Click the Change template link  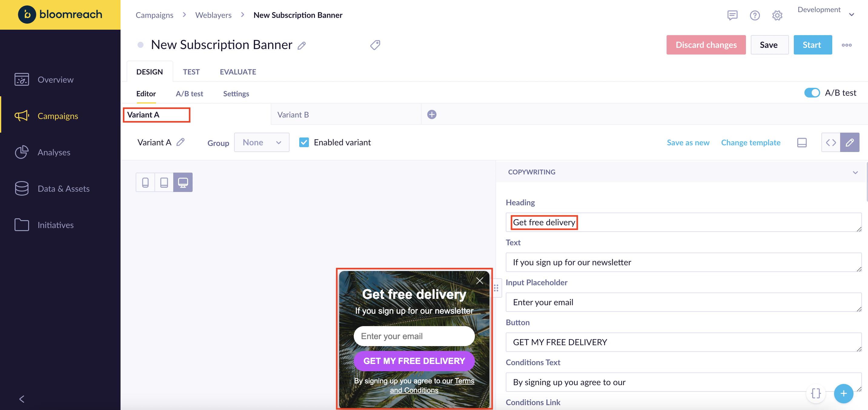[750, 143]
